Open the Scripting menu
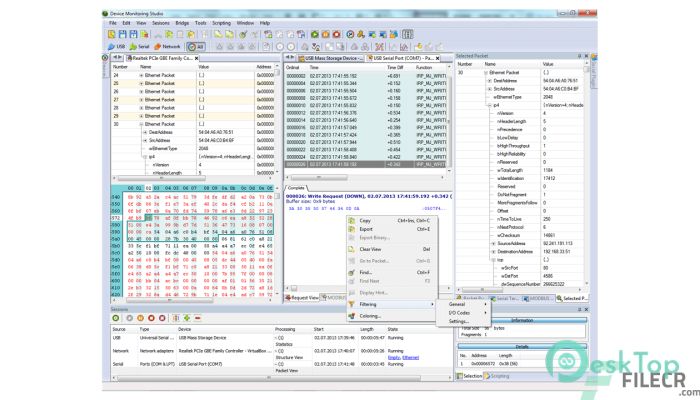Image resolution: width=700 pixels, height=400 pixels. (221, 23)
